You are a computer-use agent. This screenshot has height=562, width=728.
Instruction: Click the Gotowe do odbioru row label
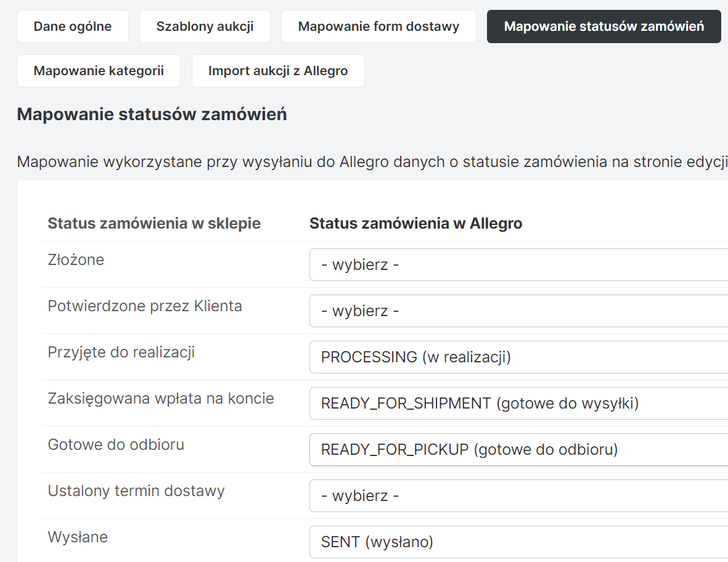(x=116, y=445)
